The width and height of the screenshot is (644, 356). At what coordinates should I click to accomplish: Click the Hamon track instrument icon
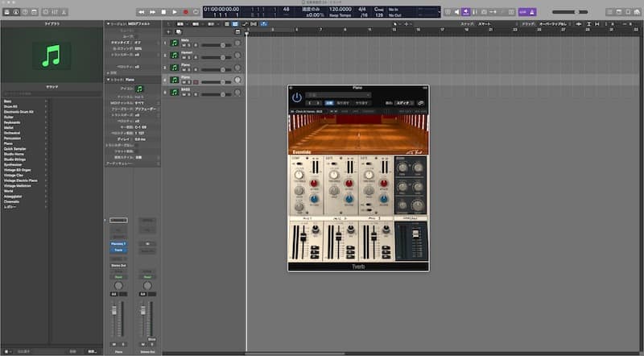tap(174, 55)
